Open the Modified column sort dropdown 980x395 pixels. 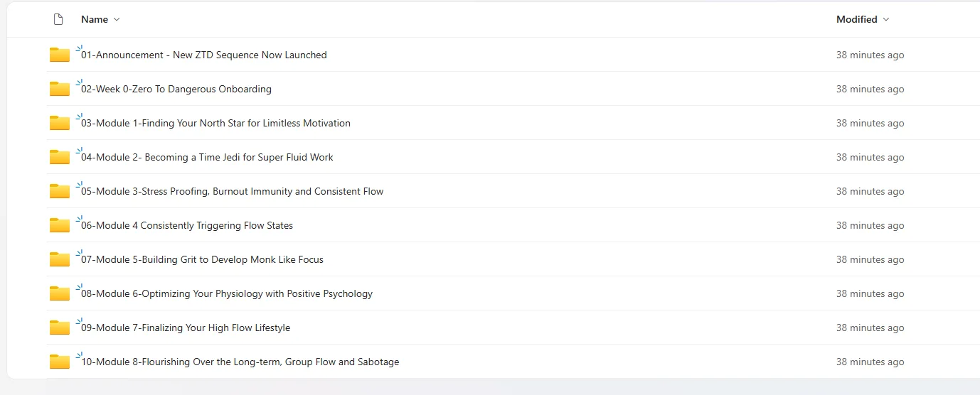coord(885,19)
